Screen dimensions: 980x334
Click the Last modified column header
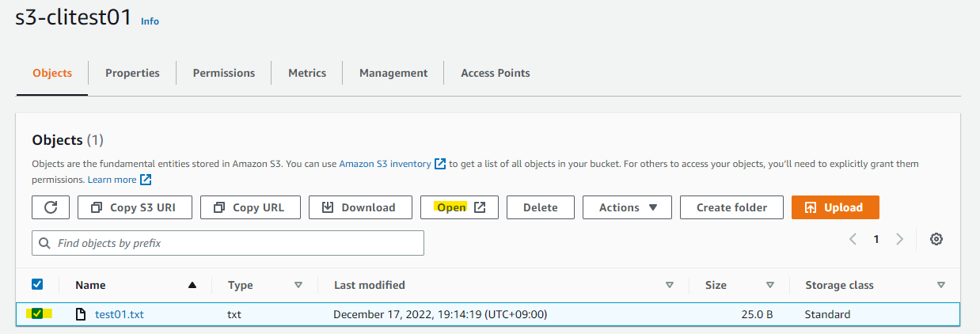pos(370,285)
